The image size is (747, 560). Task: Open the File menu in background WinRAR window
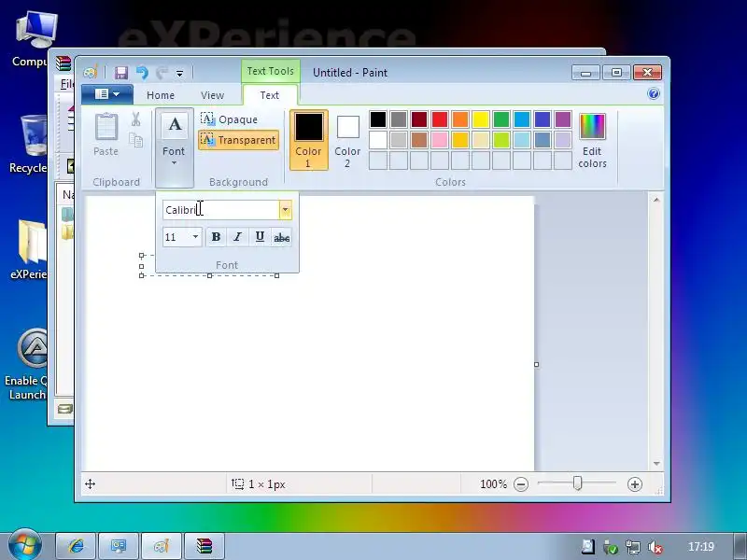tap(66, 84)
